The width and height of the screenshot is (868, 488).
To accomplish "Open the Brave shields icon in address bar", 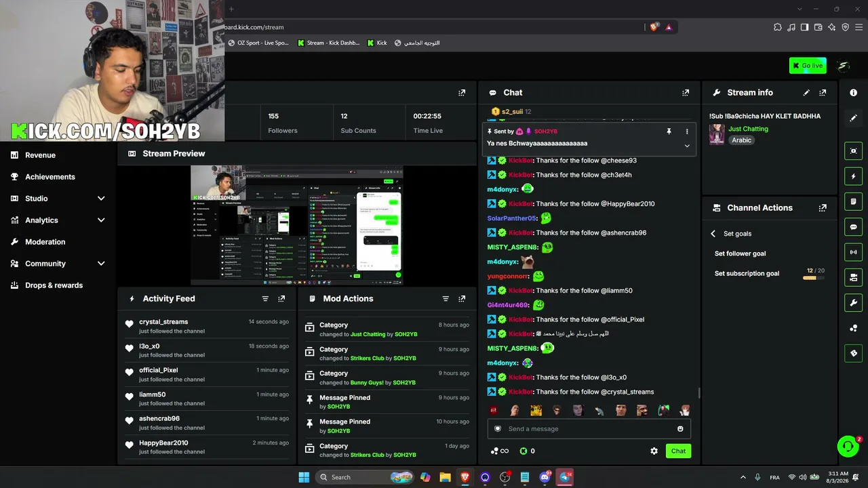I will click(x=654, y=27).
